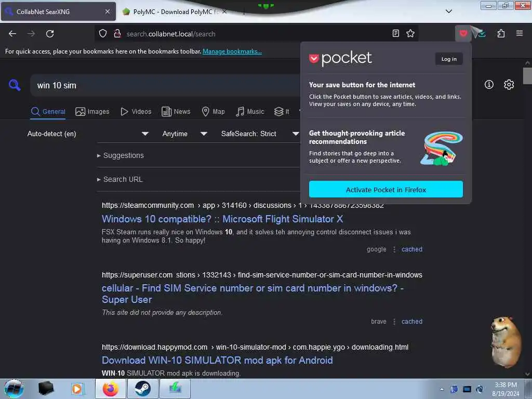Click the SearXNG magnifier search icon
Screen dimensions: 532x399
point(15,85)
